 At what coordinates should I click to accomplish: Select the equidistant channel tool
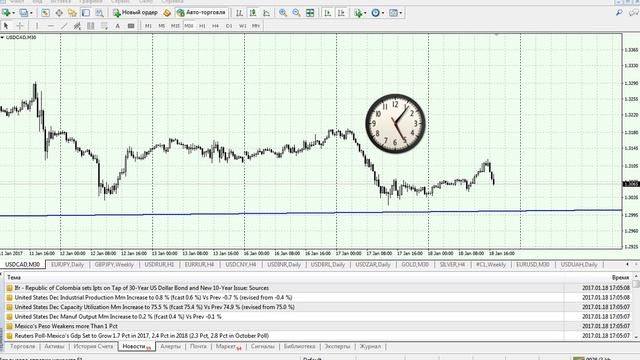point(77,26)
